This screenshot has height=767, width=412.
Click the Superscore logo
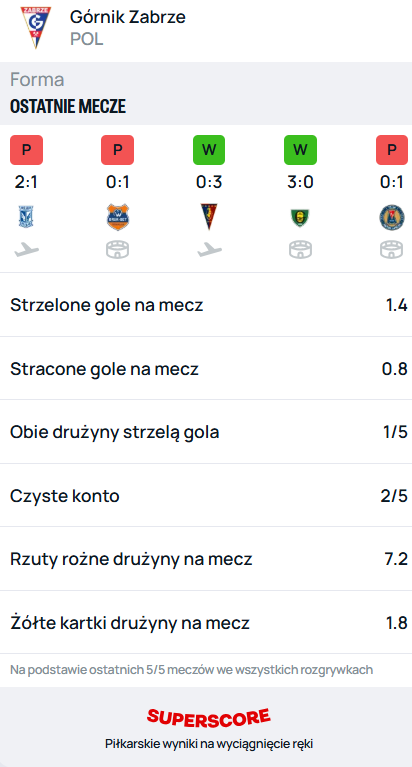(x=209, y=717)
